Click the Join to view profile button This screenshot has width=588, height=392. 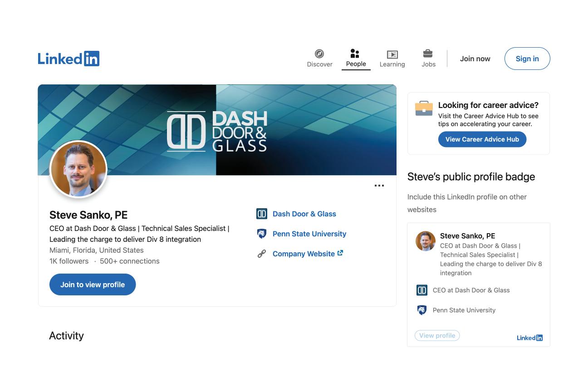point(93,284)
